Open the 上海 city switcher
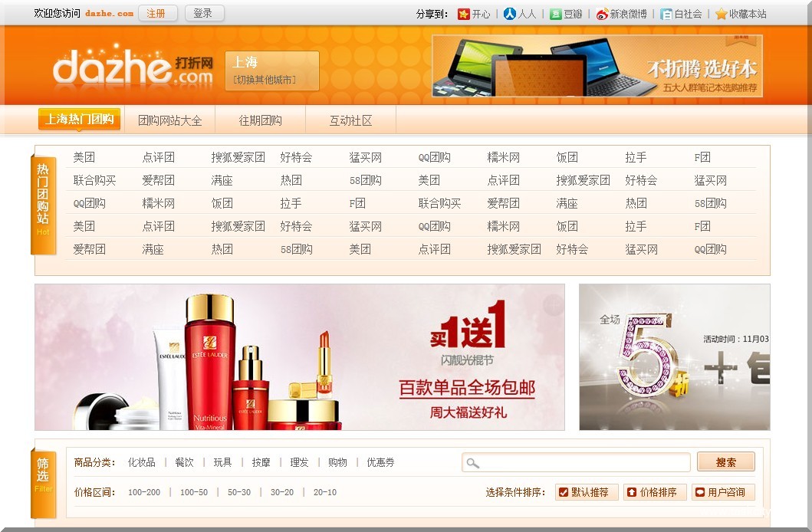Viewport: 812px width, 532px height. point(271,71)
